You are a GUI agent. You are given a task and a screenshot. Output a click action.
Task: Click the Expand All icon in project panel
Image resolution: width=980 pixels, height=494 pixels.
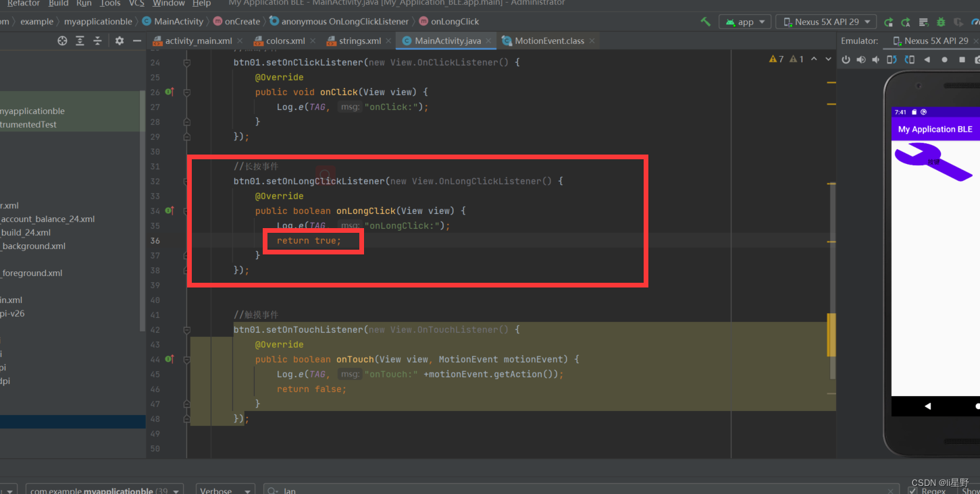click(80, 40)
